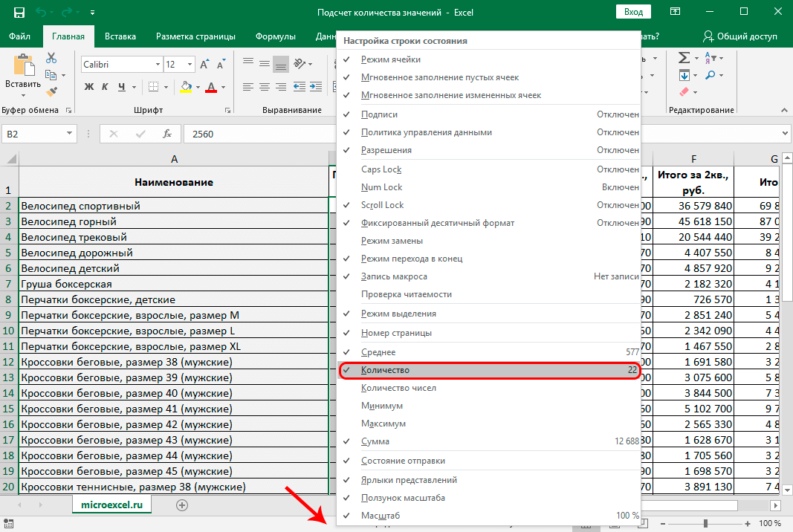Switch to the Вставка ribbon tab
Screen dimensions: 793x532
(120, 36)
